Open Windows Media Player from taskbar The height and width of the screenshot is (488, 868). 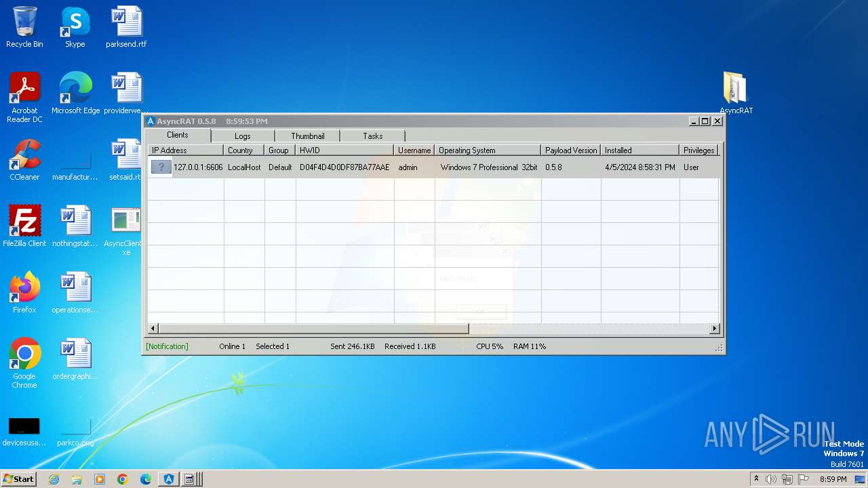pyautogui.click(x=100, y=479)
